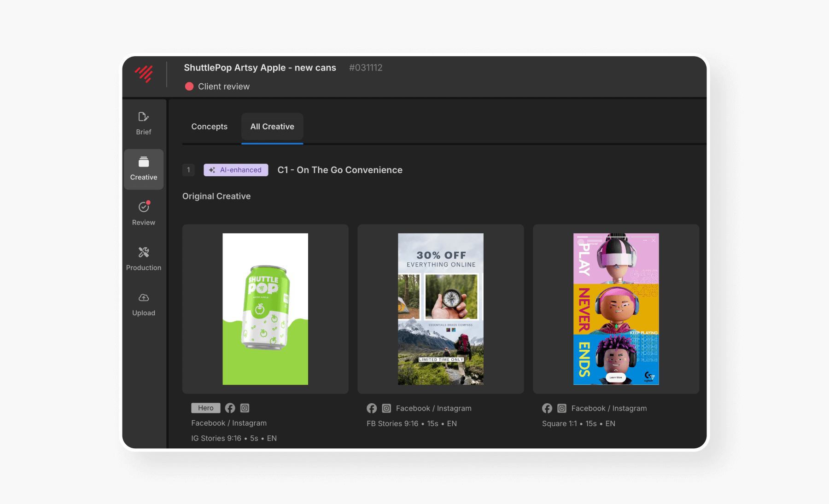Click Facebook icon under 30% OFF creative
This screenshot has width=829, height=504.
[x=372, y=408]
